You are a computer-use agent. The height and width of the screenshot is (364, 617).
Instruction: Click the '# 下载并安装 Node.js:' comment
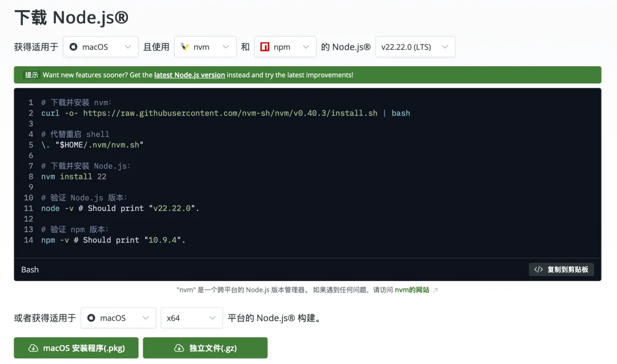pyautogui.click(x=85, y=166)
